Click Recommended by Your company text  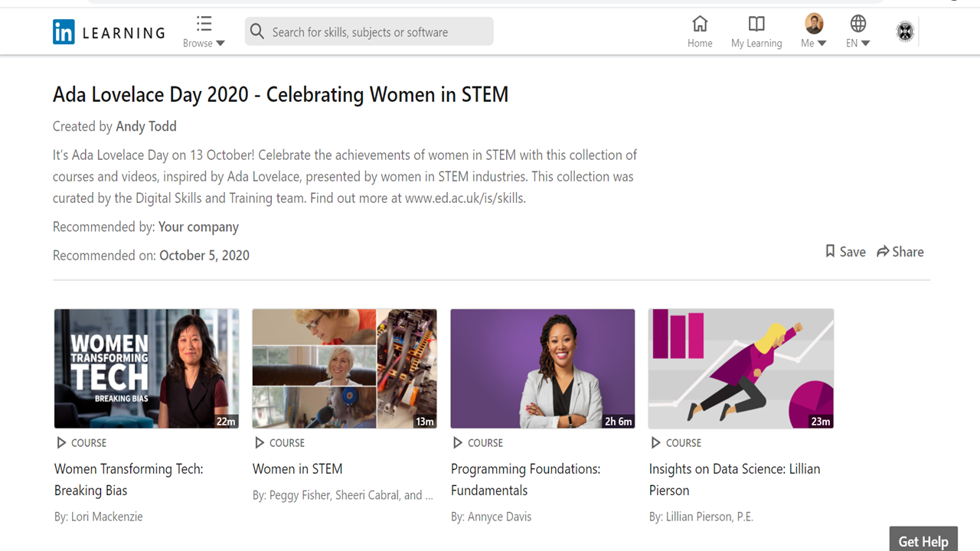pos(145,227)
